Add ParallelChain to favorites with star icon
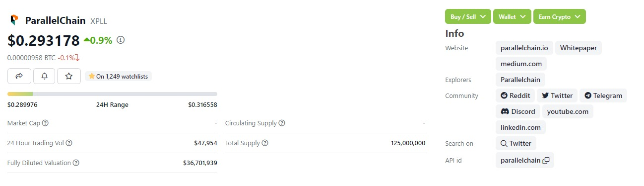644x186 pixels. click(69, 76)
